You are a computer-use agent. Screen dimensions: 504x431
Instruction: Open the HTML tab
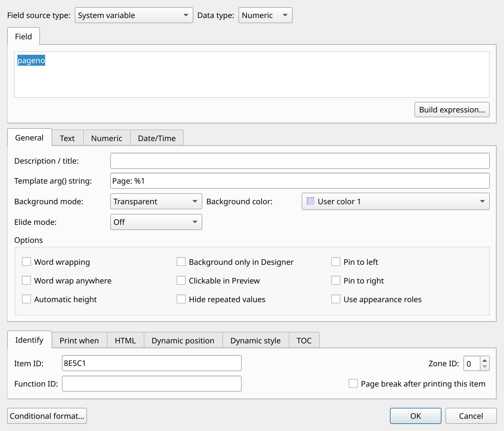click(x=125, y=340)
